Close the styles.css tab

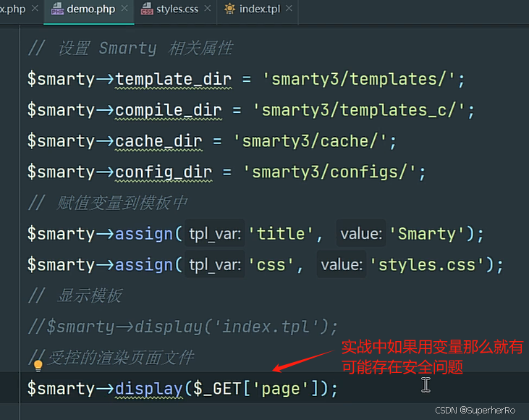[208, 8]
